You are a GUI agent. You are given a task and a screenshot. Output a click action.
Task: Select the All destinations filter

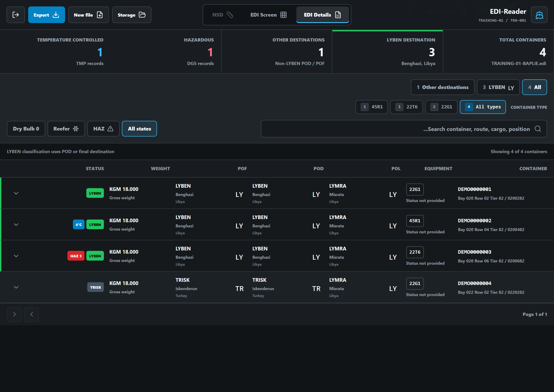click(534, 87)
